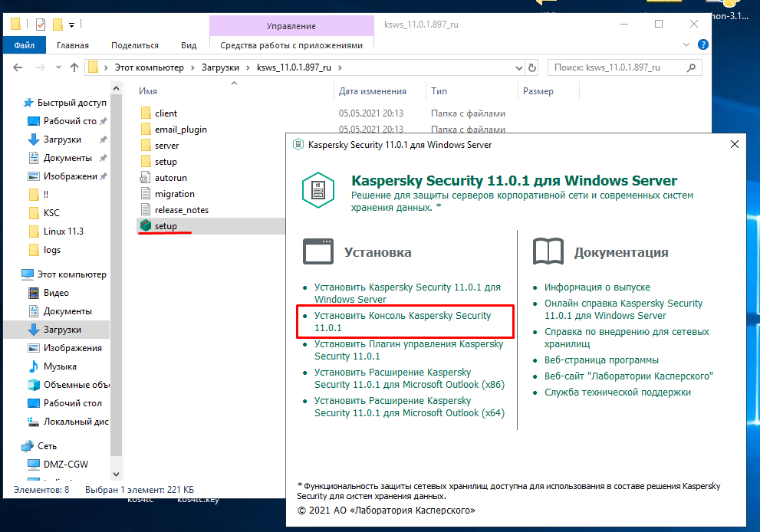
Task: Open Видео under Этот компьютер
Action: coord(56,293)
